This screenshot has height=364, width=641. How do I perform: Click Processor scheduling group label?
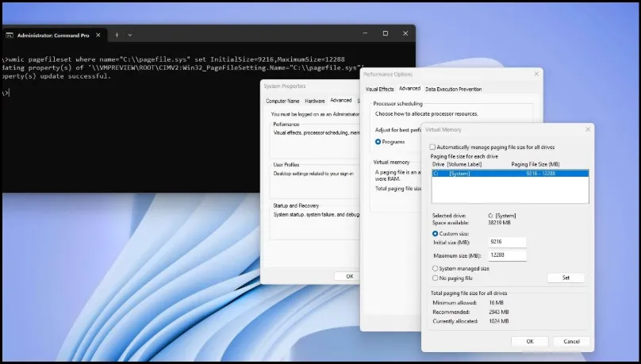[x=397, y=104]
